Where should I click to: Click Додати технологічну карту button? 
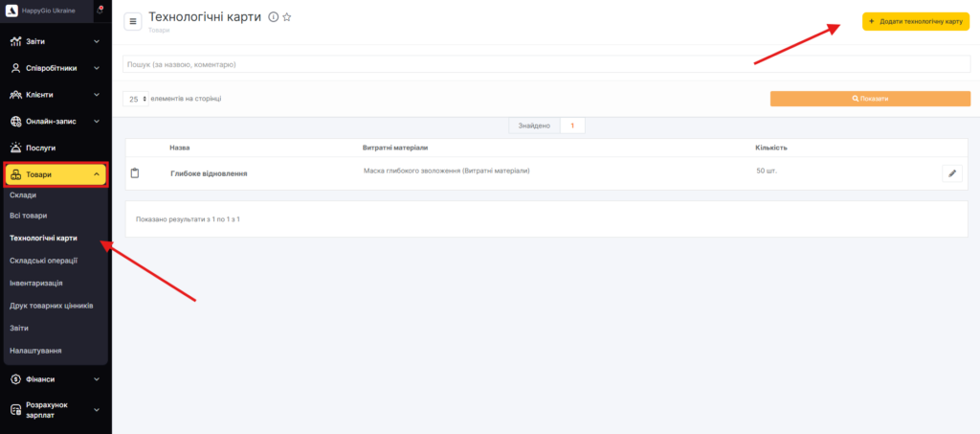[916, 21]
